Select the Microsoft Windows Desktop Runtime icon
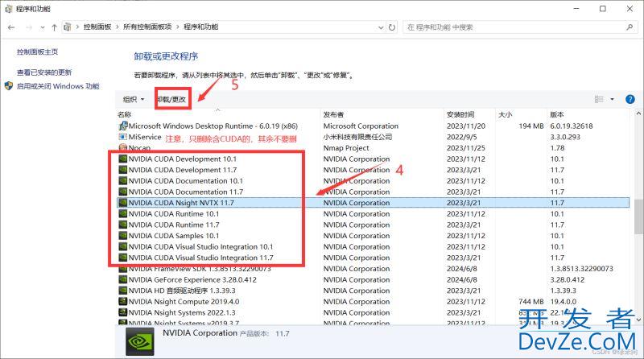 [x=123, y=126]
